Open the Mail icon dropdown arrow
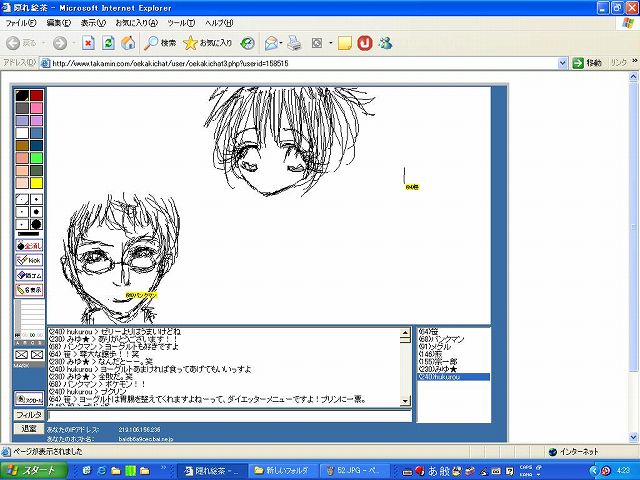 (281, 43)
